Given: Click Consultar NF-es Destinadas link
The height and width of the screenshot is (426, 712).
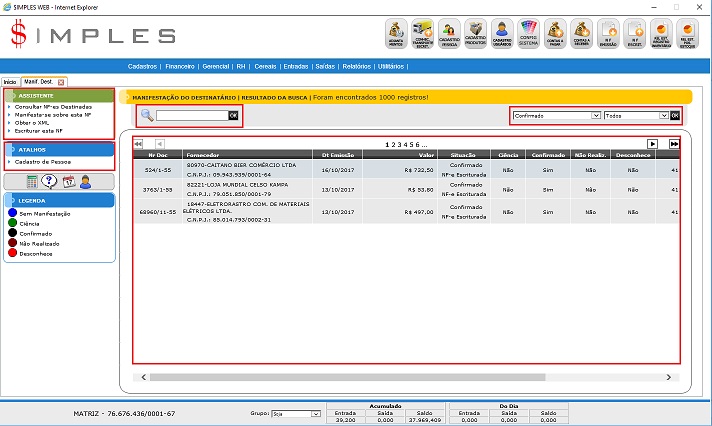Looking at the screenshot, I should click(x=55, y=106).
